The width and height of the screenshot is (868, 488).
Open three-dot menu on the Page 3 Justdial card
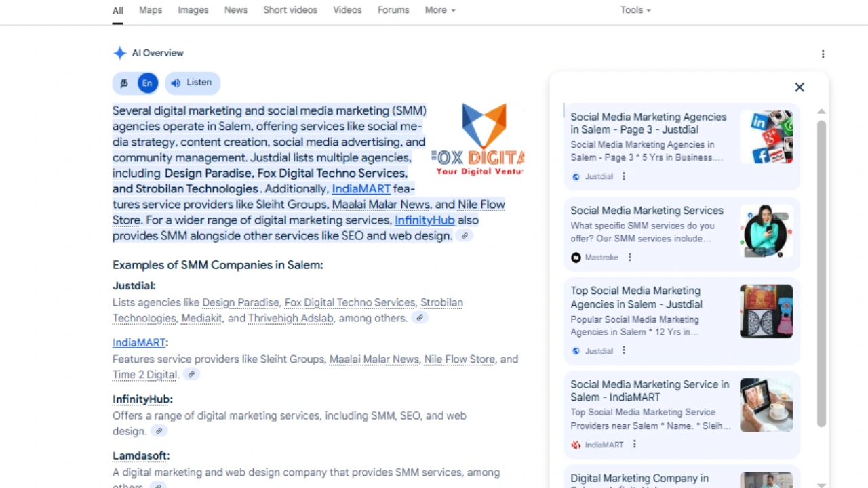click(x=624, y=176)
